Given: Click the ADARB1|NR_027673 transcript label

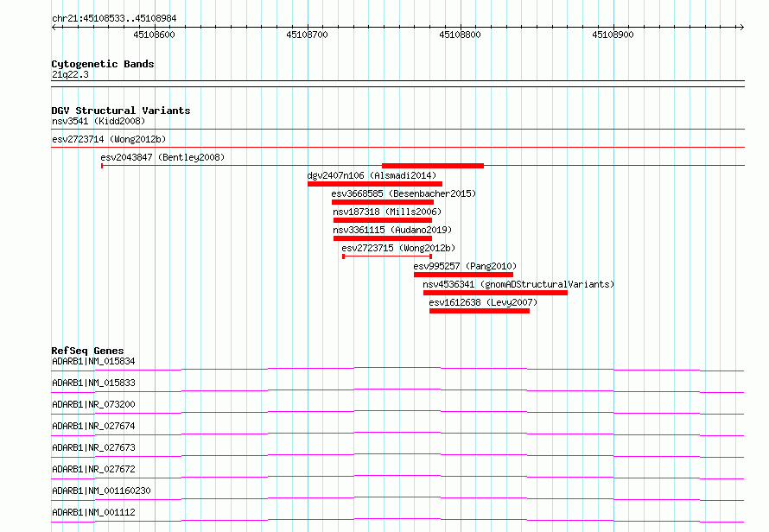Looking at the screenshot, I should [93, 447].
